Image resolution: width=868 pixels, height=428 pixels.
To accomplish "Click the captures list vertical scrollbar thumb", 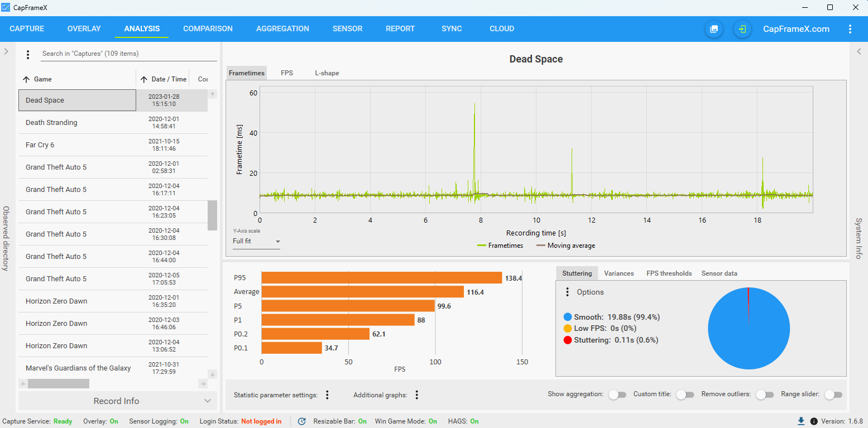I will pyautogui.click(x=213, y=215).
